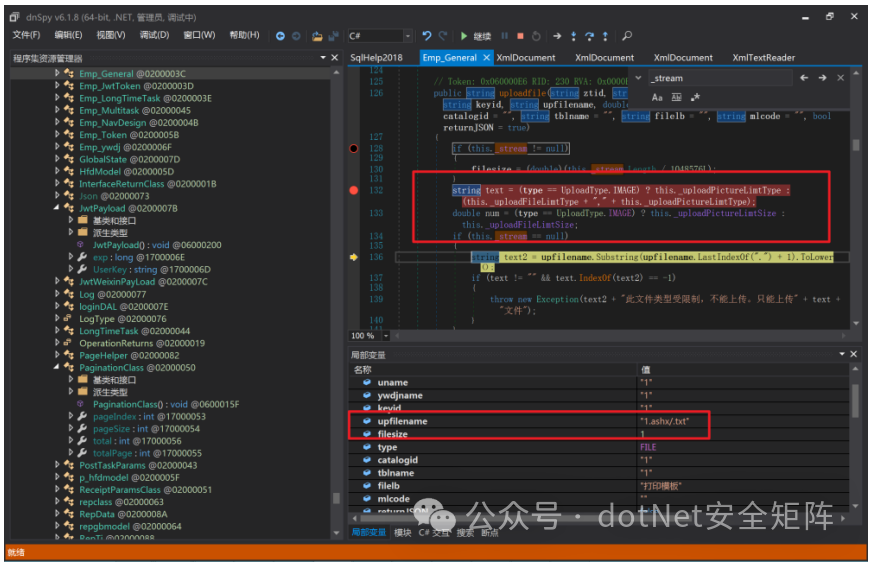Toggle regular expression search option
The height and width of the screenshot is (562, 871).
click(x=695, y=97)
